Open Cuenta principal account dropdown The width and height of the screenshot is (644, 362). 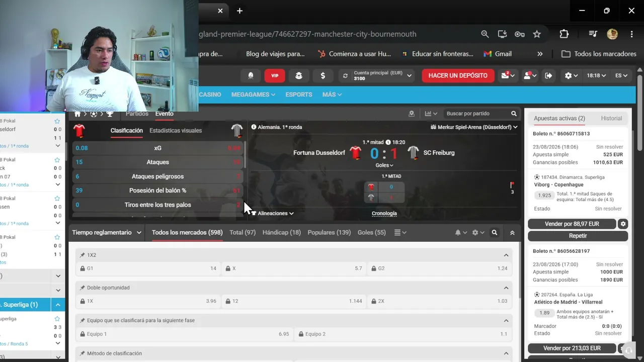point(410,76)
